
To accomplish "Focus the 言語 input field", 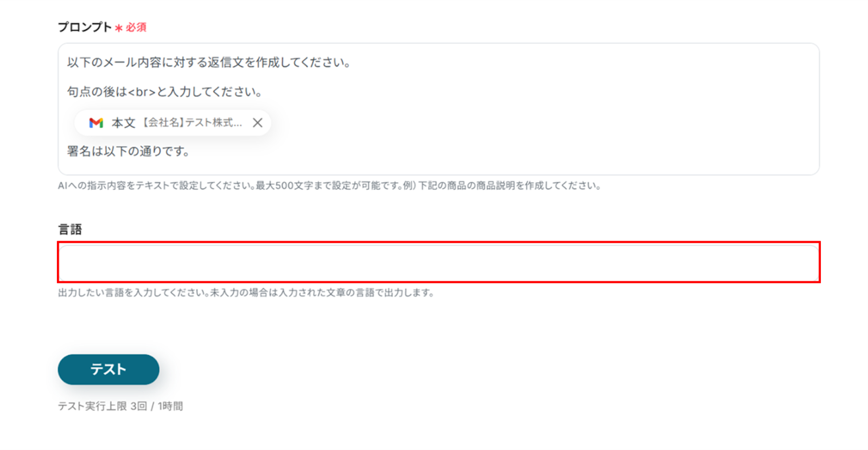I will (438, 262).
